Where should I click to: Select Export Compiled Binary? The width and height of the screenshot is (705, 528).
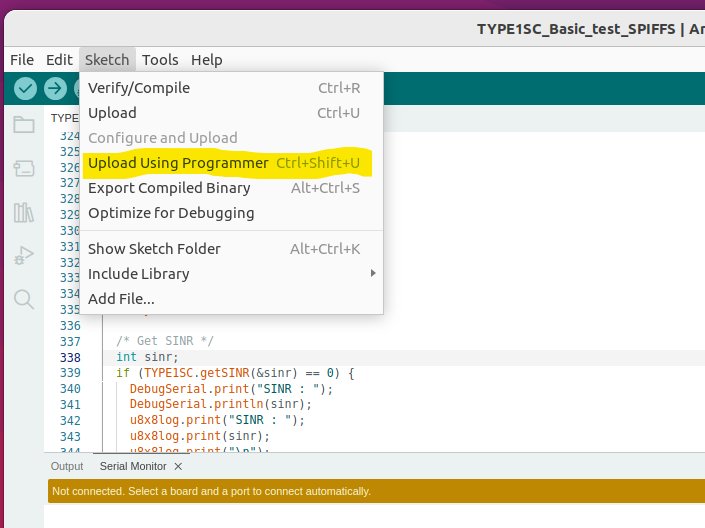[231, 188]
